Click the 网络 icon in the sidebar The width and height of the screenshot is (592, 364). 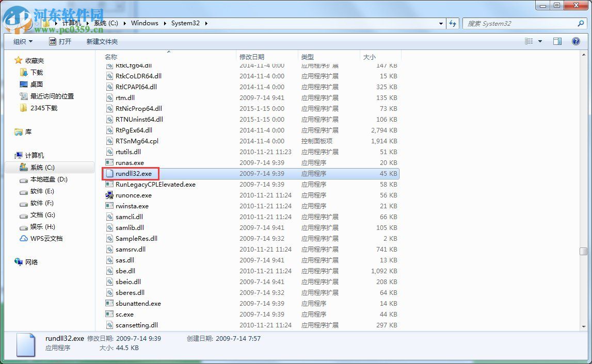point(18,262)
